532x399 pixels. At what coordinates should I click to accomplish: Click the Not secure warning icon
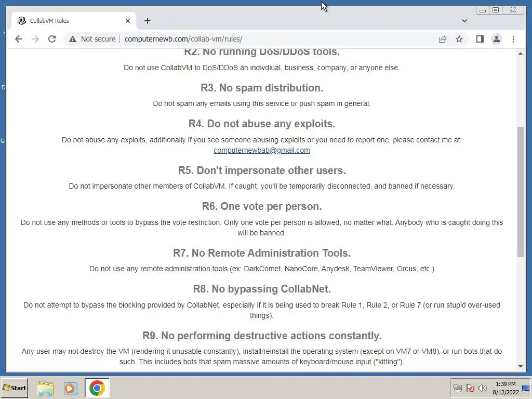tap(73, 39)
